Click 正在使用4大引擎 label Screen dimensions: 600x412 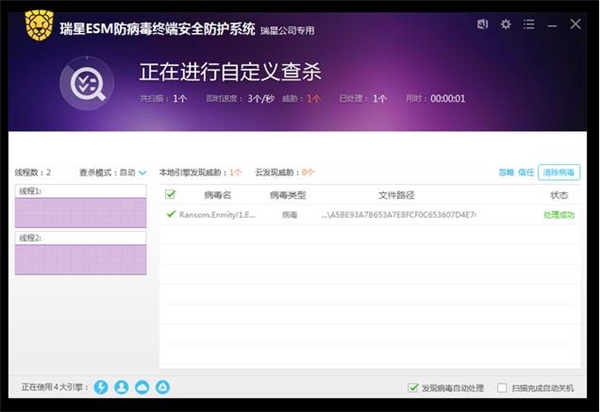[x=55, y=387]
